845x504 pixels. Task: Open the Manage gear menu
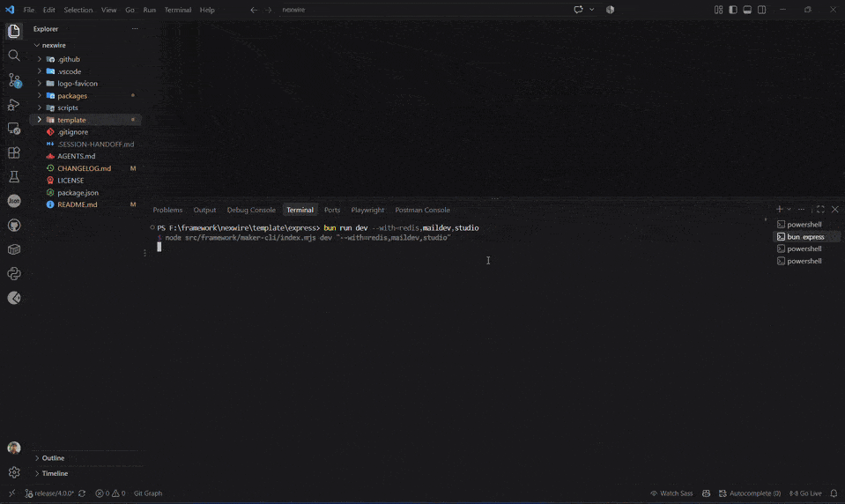point(14,472)
